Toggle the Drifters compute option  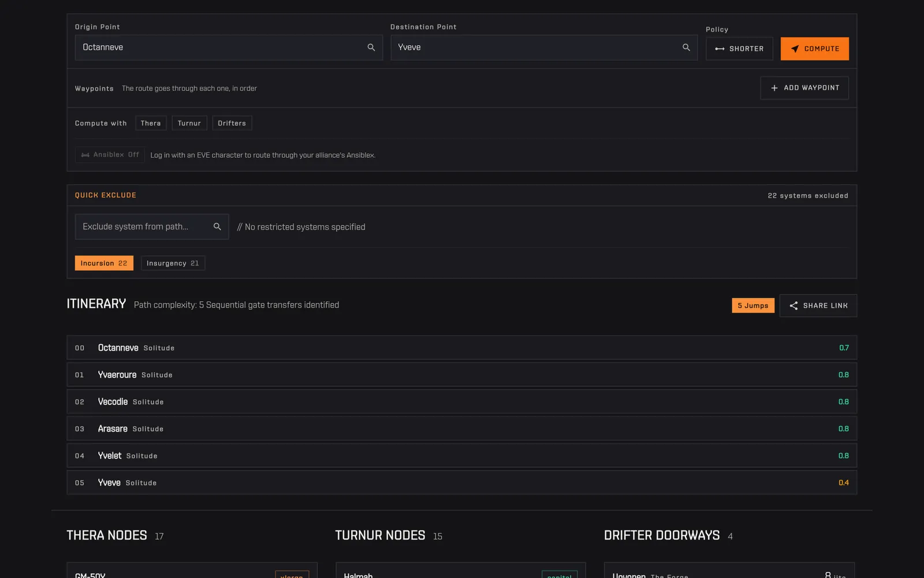pos(232,123)
